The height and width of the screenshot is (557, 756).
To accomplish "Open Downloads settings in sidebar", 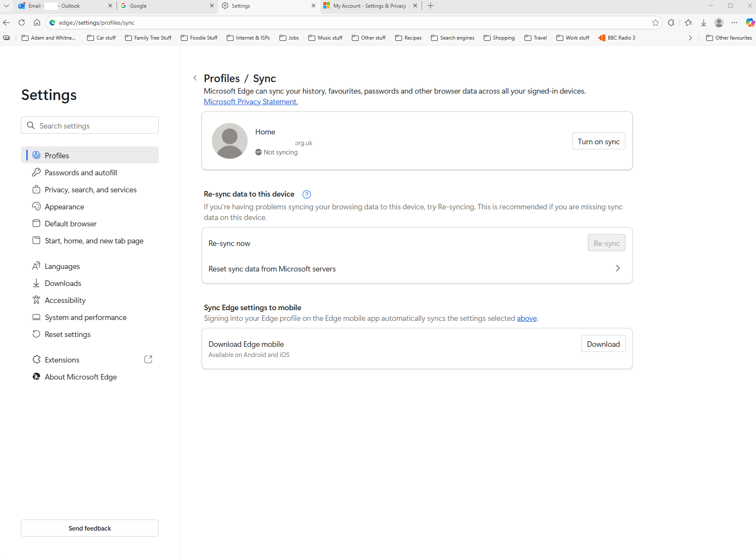I will pos(90,283).
